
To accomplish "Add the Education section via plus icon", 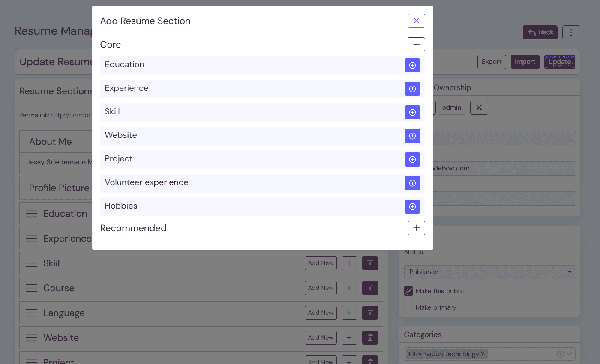I will [412, 66].
